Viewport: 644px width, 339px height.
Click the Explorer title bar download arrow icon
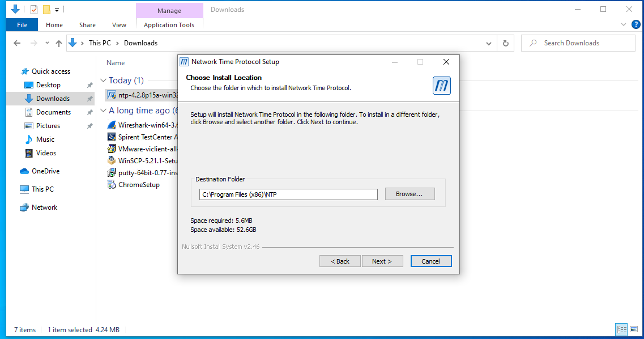[x=15, y=9]
